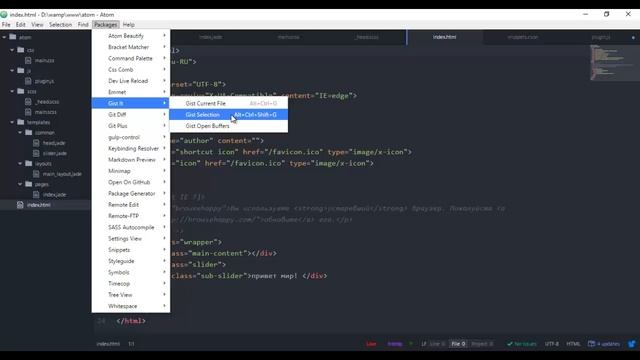
Task: Open Keybinding Resolver package entry
Action: coord(131,149)
